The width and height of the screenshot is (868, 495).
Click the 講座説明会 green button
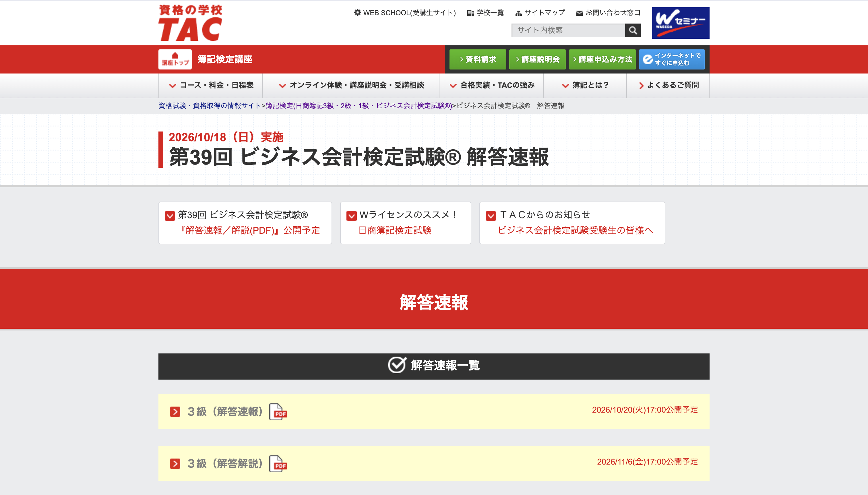pos(537,59)
